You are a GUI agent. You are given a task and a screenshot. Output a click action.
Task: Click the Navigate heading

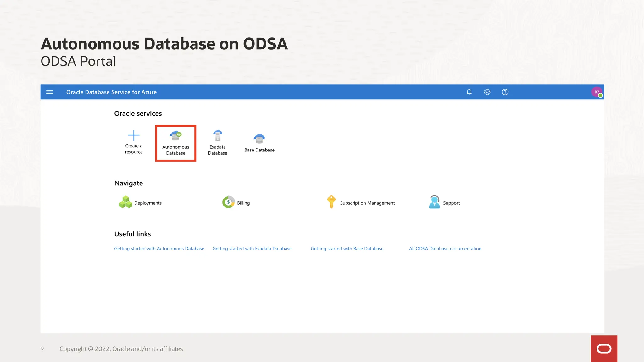click(129, 183)
